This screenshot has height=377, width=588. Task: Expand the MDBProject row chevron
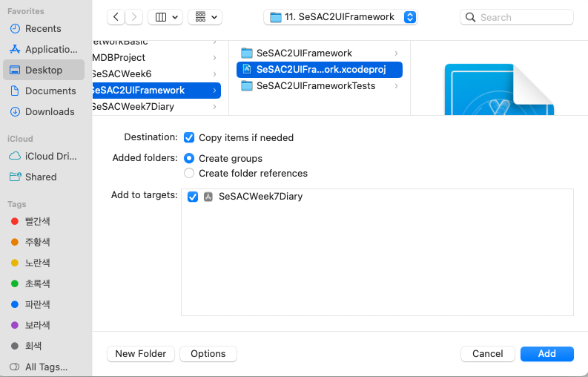coord(214,58)
